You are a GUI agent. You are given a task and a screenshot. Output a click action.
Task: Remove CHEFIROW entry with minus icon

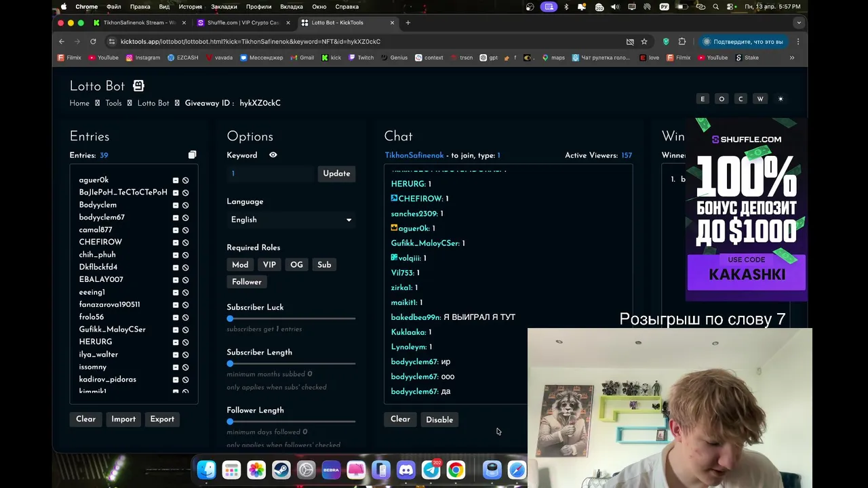click(x=176, y=243)
